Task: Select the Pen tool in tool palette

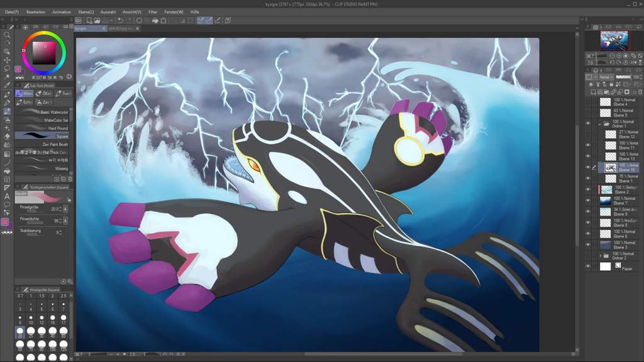Action: coord(6,94)
